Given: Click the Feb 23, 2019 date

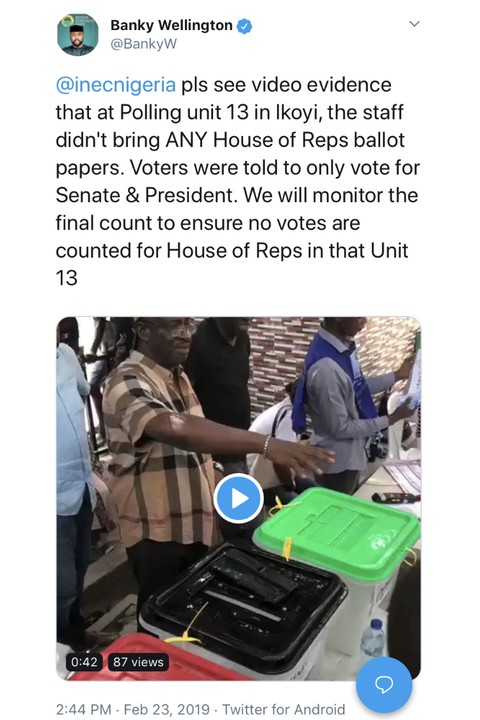Looking at the screenshot, I should point(167,709).
